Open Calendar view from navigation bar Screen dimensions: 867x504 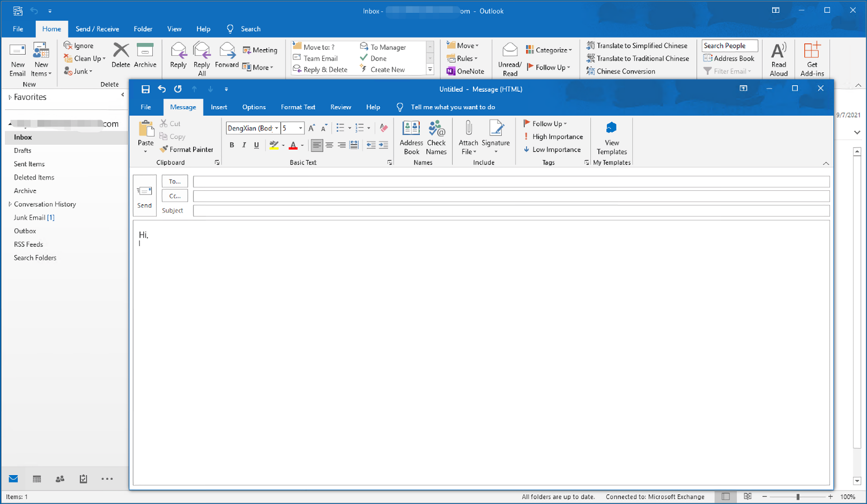pos(36,479)
